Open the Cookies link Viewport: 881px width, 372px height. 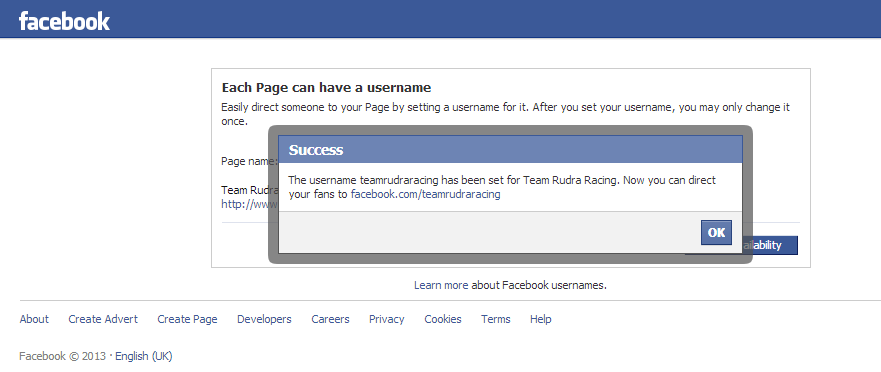point(443,319)
